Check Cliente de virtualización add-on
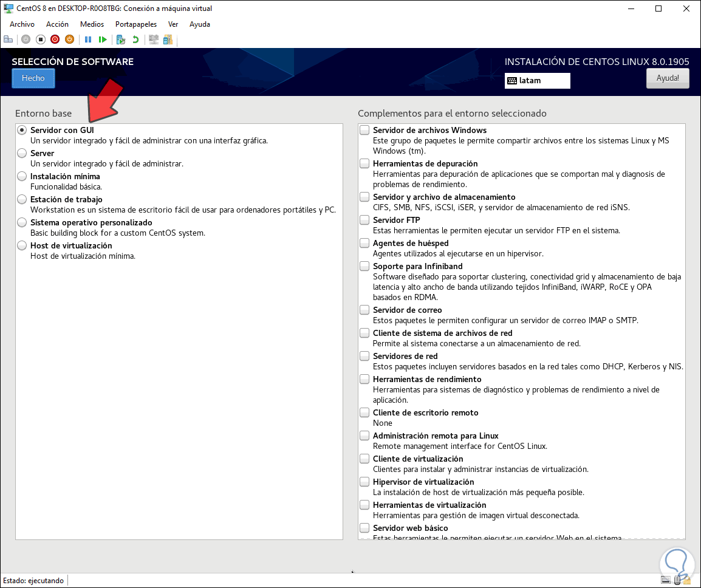The width and height of the screenshot is (701, 588). coord(365,459)
